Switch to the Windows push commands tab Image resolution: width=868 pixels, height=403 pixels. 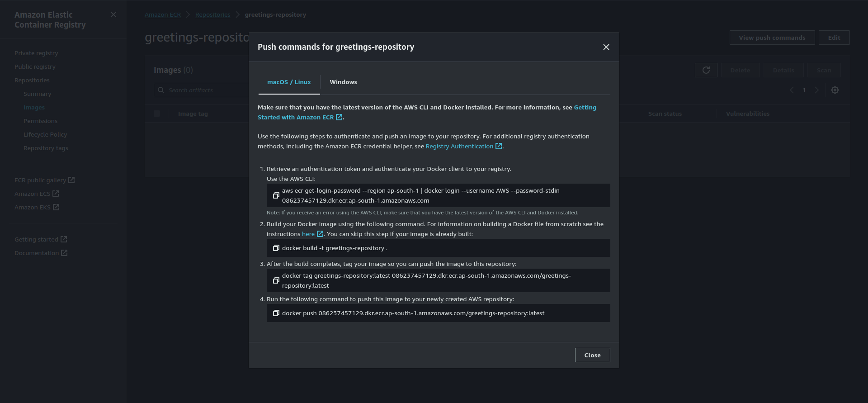[343, 82]
